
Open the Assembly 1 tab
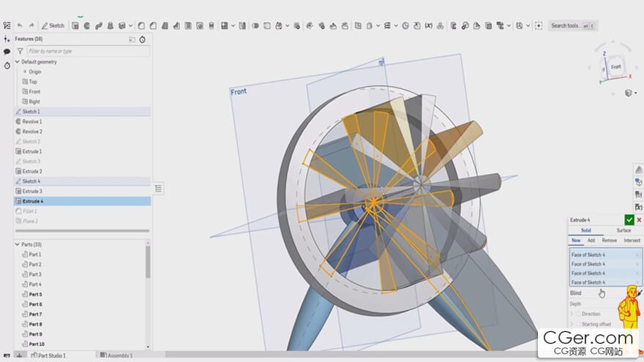117,355
